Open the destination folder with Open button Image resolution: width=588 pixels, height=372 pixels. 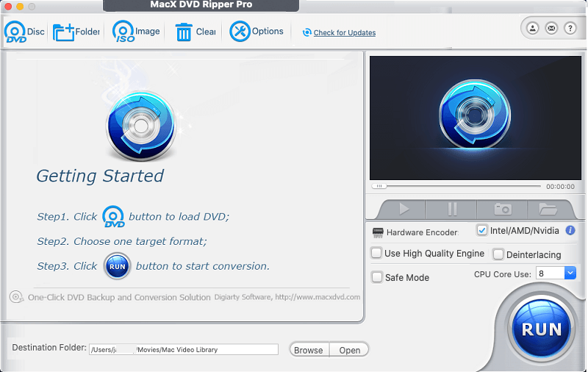tap(350, 350)
